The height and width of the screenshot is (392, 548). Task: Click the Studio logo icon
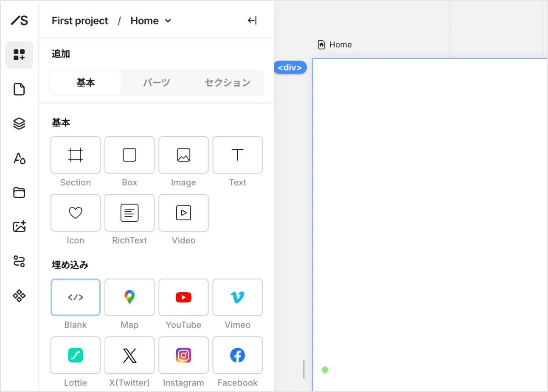coord(19,20)
